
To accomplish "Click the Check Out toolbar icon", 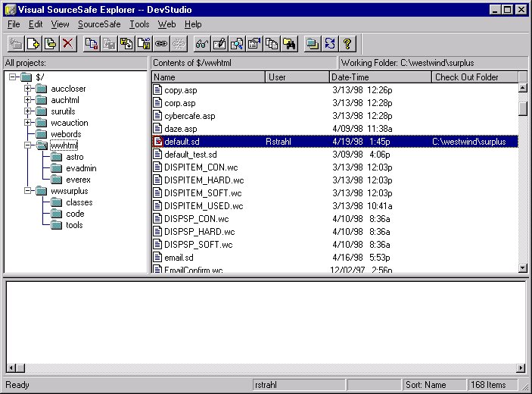I will [x=109, y=43].
